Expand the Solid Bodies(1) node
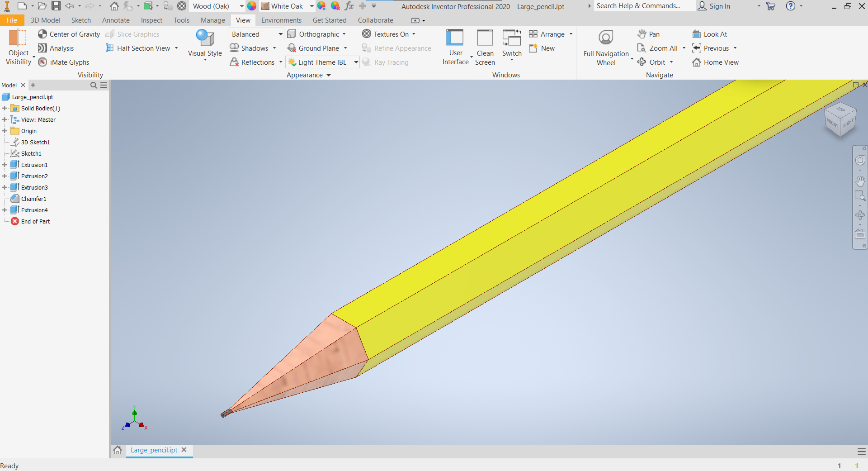 5,108
